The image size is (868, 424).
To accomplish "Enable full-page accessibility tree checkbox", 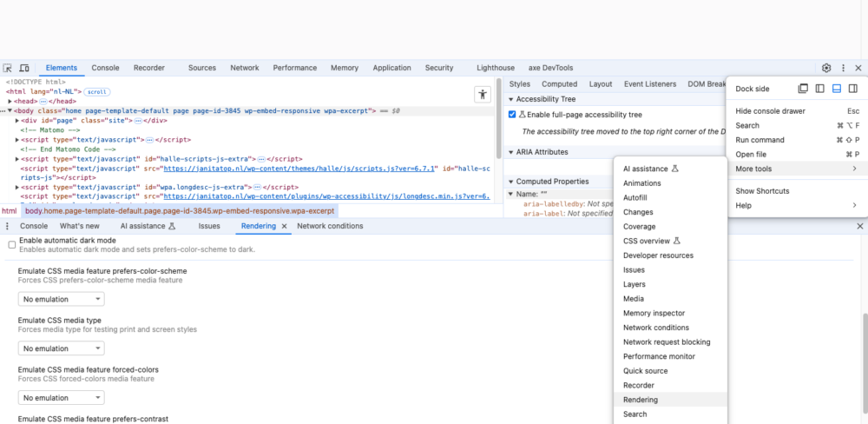I will [x=512, y=115].
